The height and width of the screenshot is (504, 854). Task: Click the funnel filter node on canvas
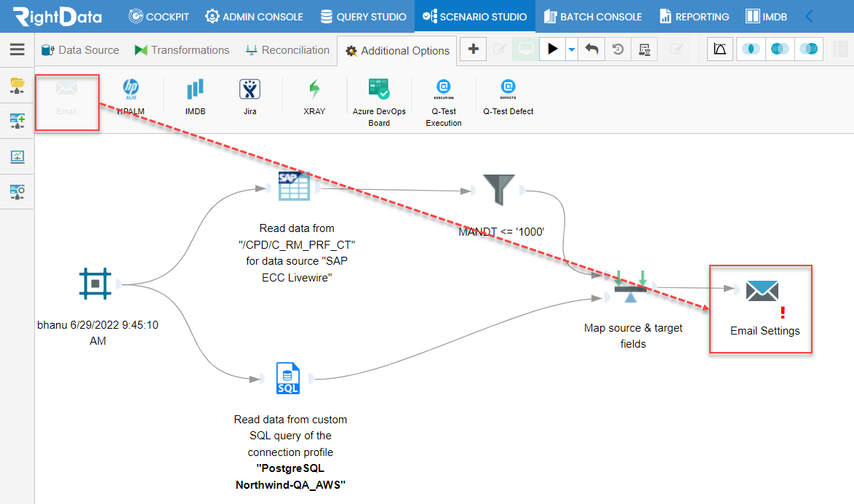click(498, 189)
